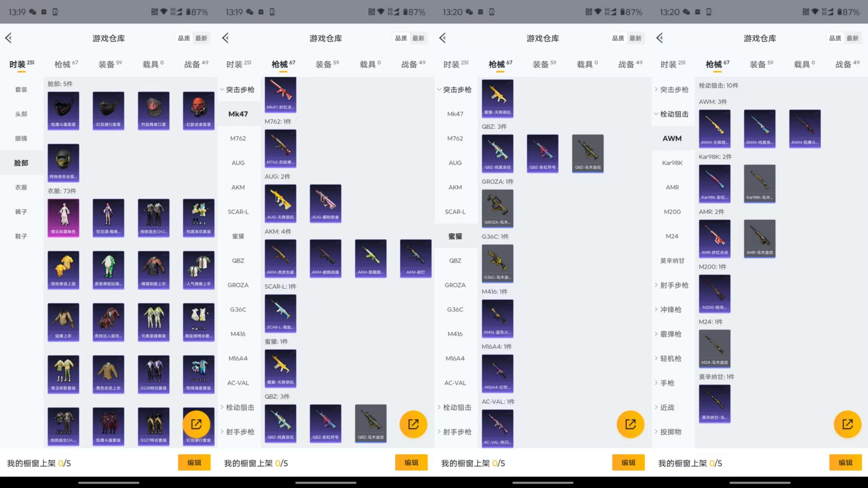Sort by 最新 in the second screenshot
Viewport: 868px width, 488px height.
pos(418,38)
